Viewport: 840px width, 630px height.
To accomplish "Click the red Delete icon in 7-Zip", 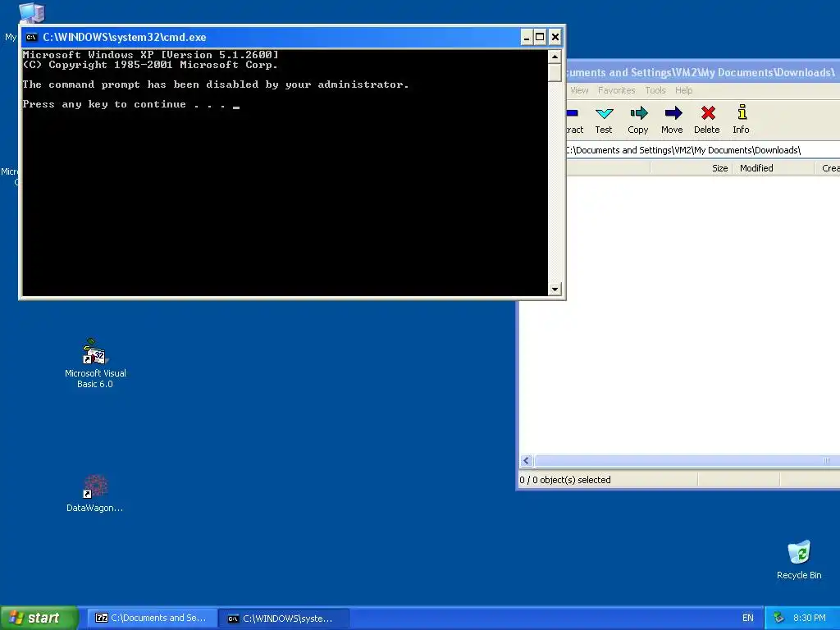I will 707,120.
